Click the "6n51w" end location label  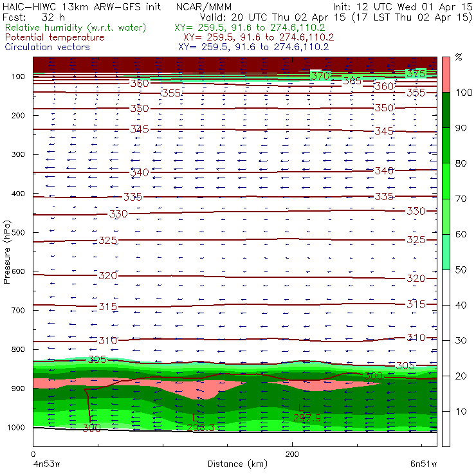[423, 464]
